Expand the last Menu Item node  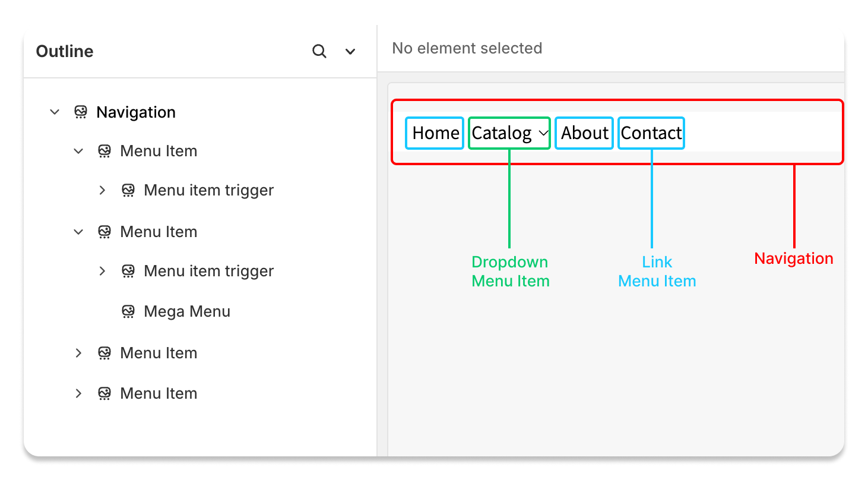click(78, 393)
